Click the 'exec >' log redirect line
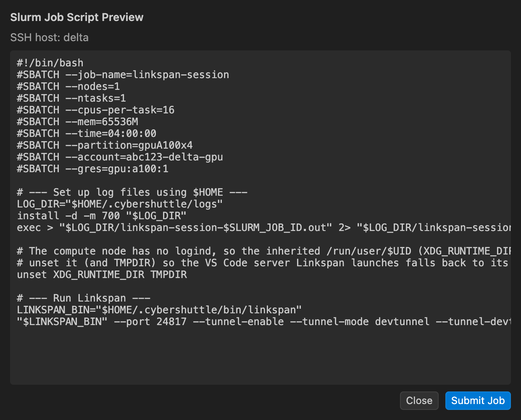 coord(264,228)
